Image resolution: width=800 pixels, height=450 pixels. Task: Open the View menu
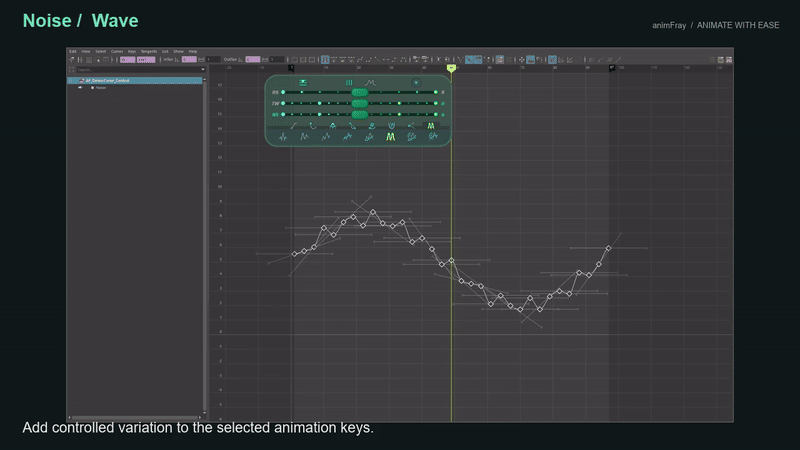86,51
